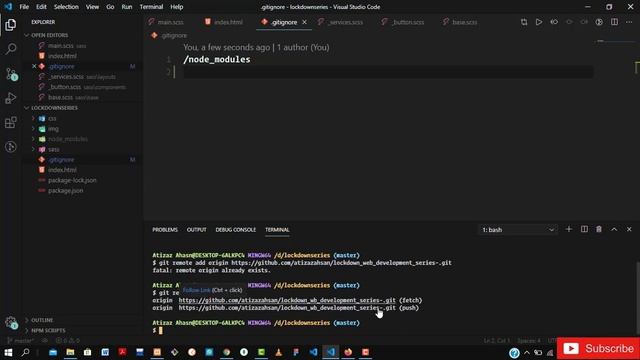This screenshot has height=360, width=640.
Task: Open the File menu
Action: tap(24, 7)
